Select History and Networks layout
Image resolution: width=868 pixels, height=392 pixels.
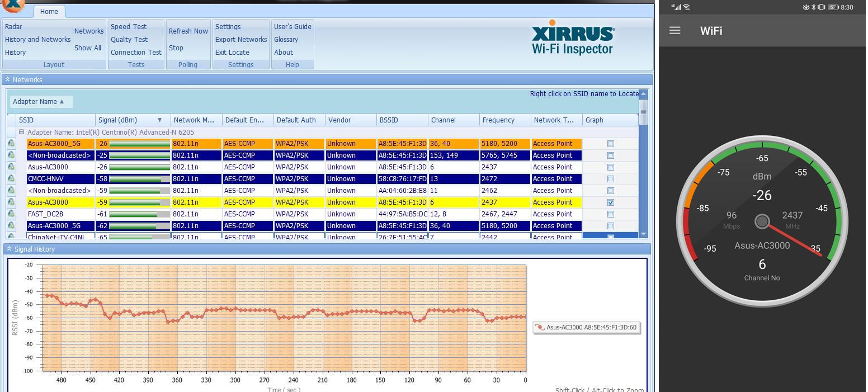pos(37,40)
